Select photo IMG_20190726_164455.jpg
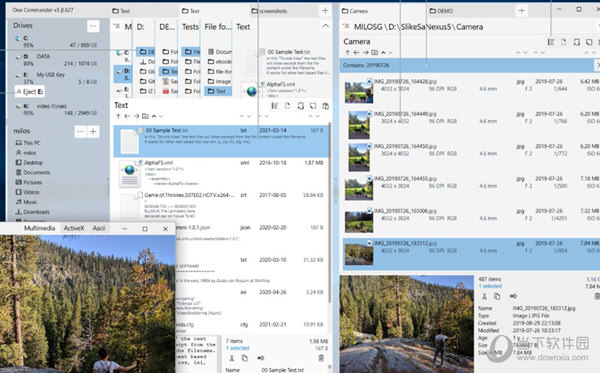 tap(471, 189)
